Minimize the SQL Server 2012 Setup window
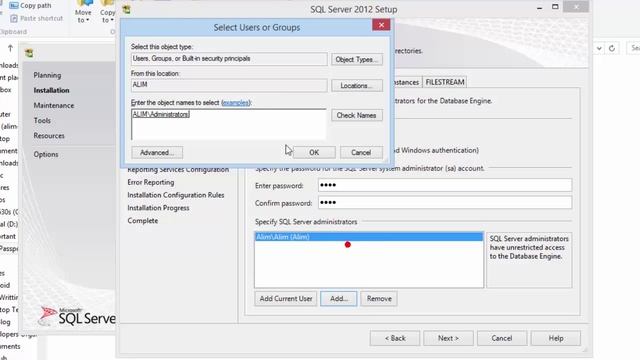Image resolution: width=640 pixels, height=360 pixels. coord(540,7)
